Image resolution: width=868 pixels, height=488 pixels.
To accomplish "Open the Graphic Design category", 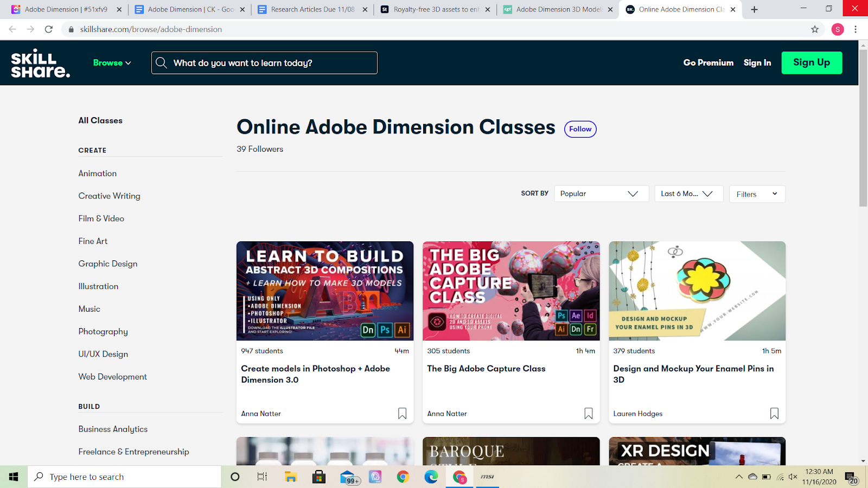I will coord(108,264).
